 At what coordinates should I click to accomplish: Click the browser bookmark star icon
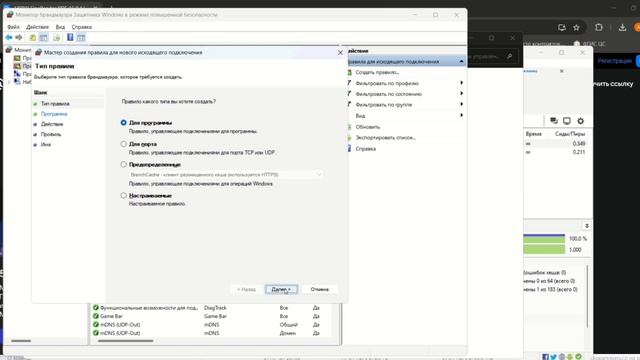576,27
